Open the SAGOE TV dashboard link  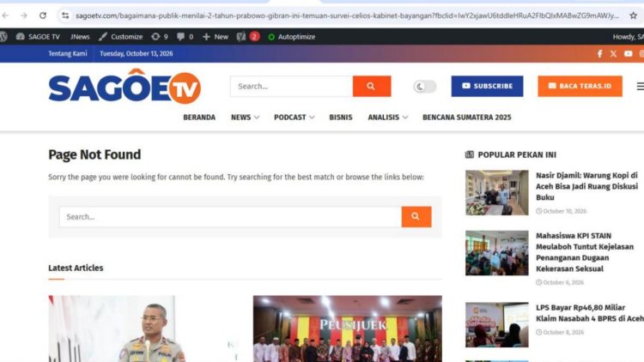[x=38, y=37]
